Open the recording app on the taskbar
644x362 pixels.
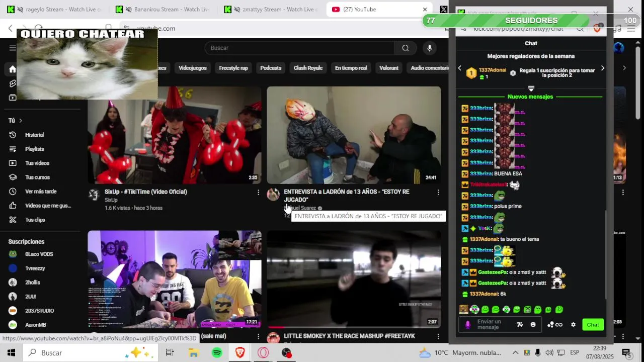(286, 353)
